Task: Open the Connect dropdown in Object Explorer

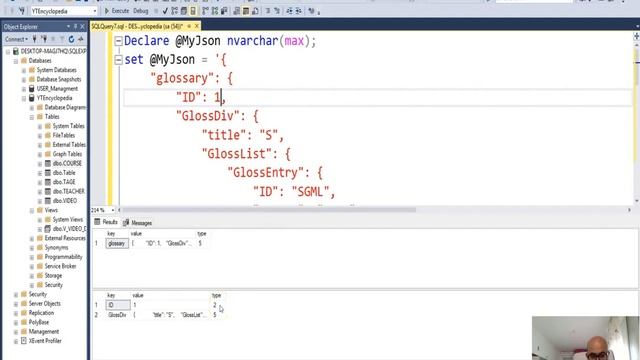Action: [16, 39]
